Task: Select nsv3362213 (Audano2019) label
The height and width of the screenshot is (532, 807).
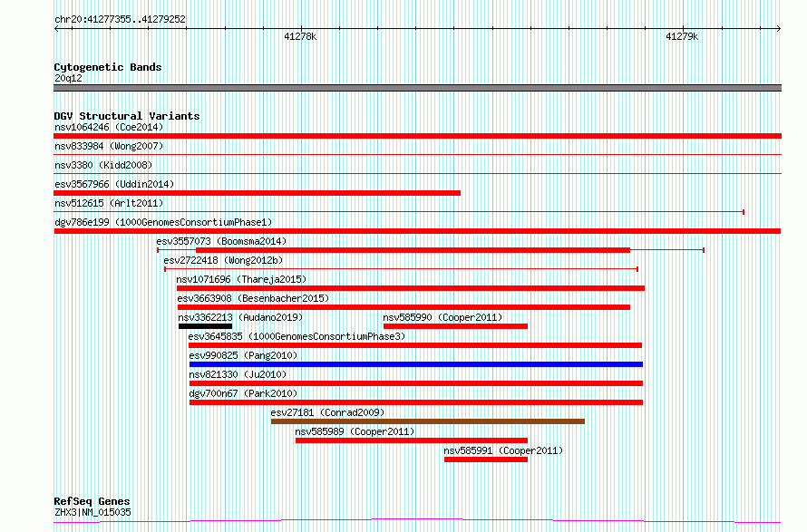Action: [240, 317]
